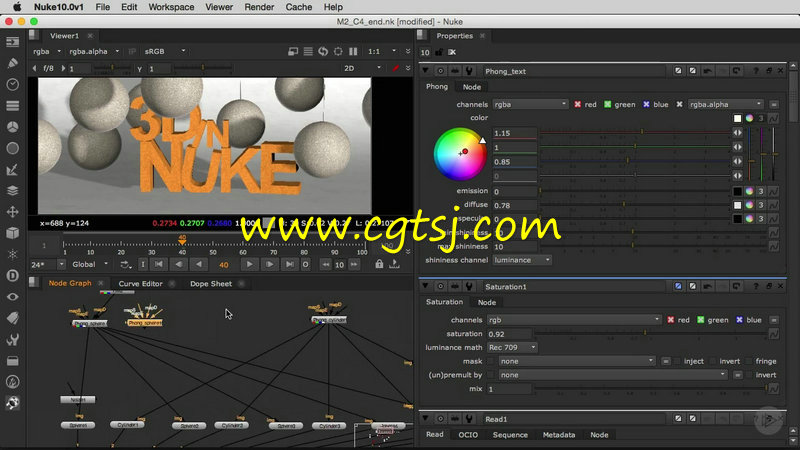800x450 pixels.
Task: Open the Node tab of Phong_text
Action: click(472, 87)
